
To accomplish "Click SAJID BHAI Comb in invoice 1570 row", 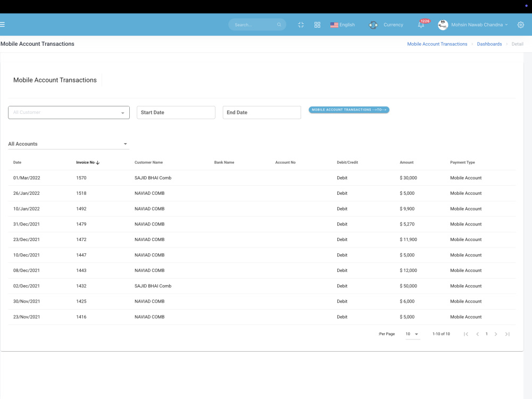I will [153, 178].
